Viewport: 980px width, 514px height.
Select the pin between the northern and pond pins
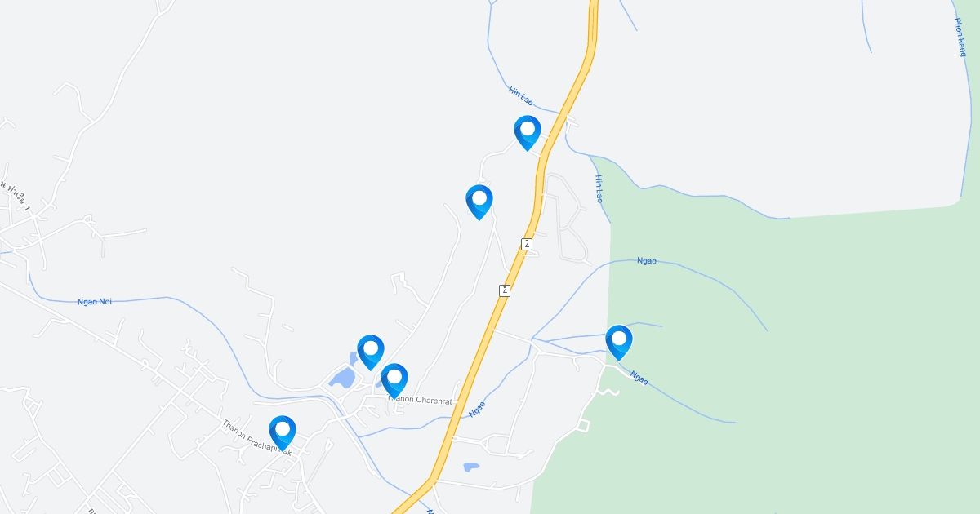click(x=479, y=201)
